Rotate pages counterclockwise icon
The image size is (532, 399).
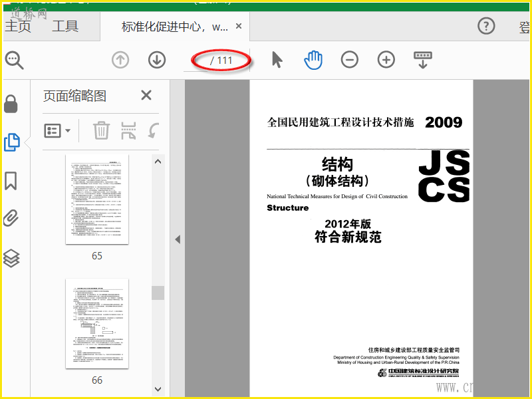154,130
